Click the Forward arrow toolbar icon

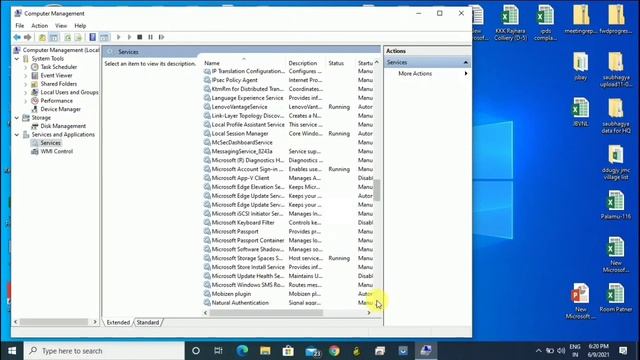click(27, 37)
